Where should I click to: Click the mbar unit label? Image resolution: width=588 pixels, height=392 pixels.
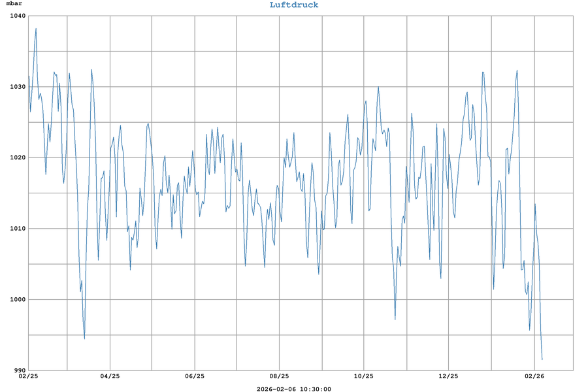pos(14,5)
